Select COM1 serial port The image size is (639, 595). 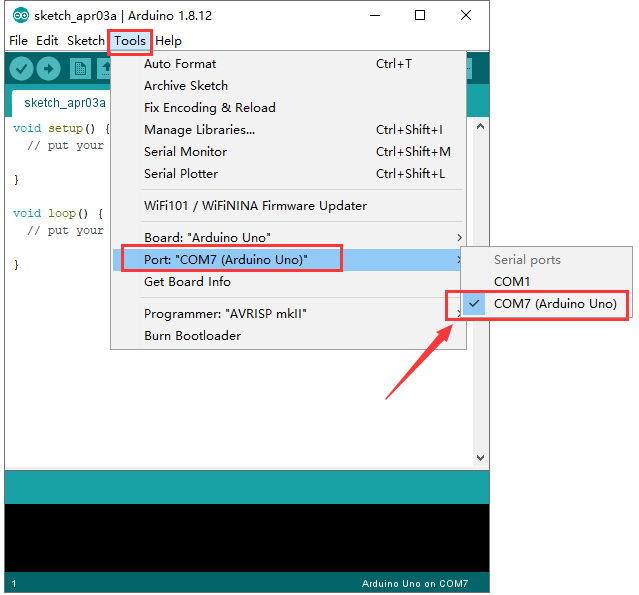pyautogui.click(x=512, y=282)
